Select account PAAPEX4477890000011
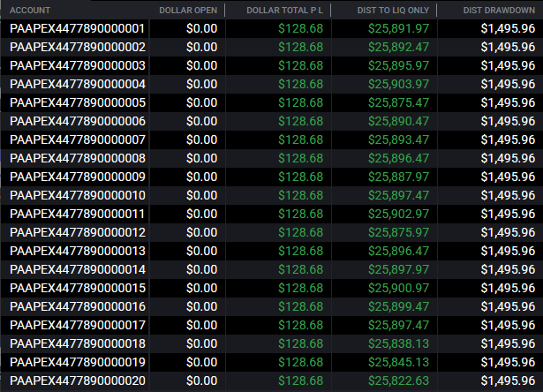Viewport: 543px width, 392px height. click(77, 214)
